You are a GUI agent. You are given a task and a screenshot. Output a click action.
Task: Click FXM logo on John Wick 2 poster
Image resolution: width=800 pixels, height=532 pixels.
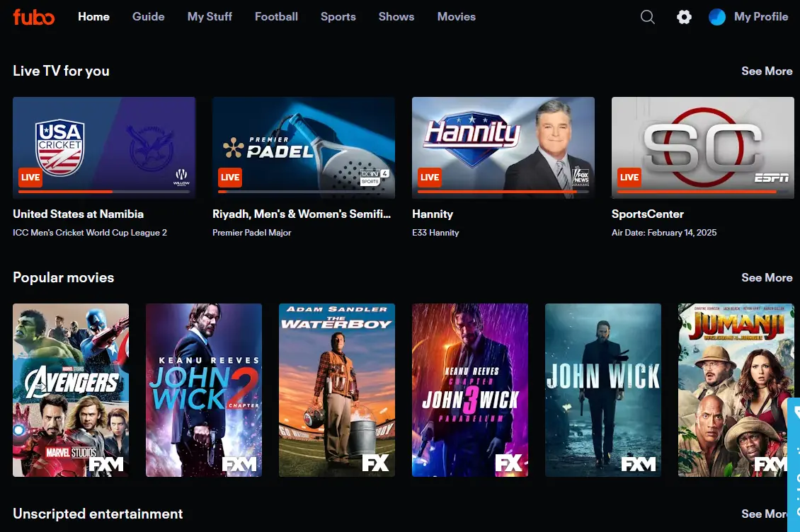tap(239, 463)
